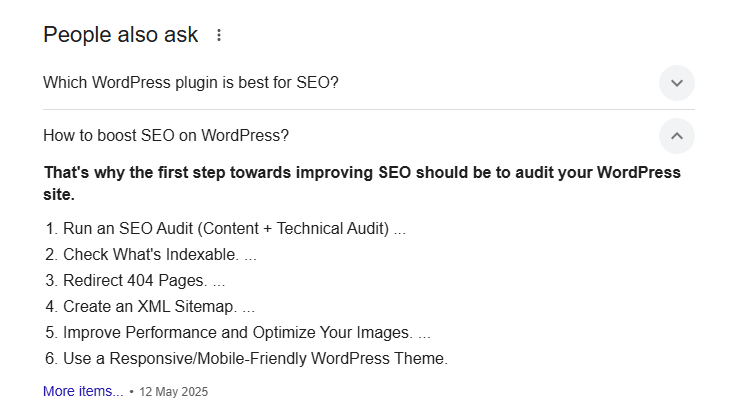The image size is (745, 416).
Task: Select the "Improve Performance and Optimize Your Images" text
Action: (x=238, y=332)
